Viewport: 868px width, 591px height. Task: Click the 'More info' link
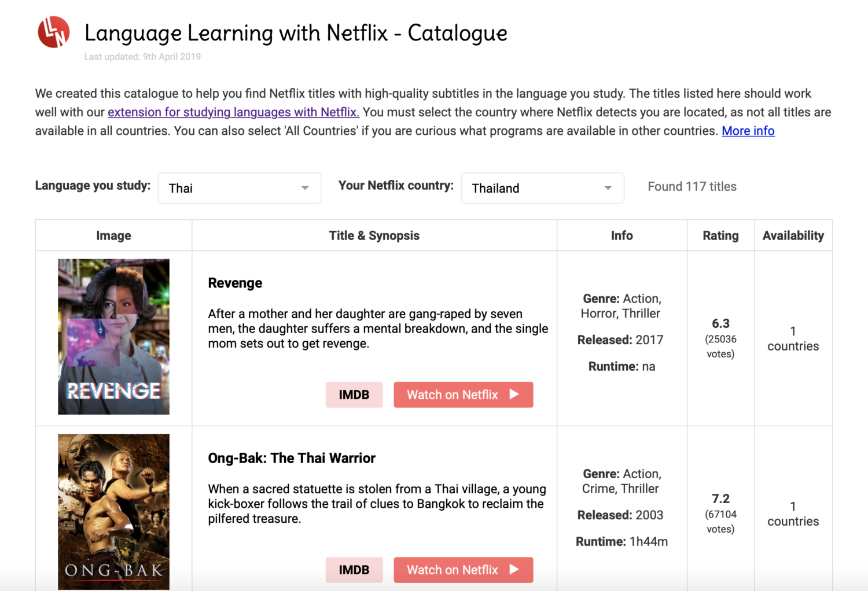(748, 131)
